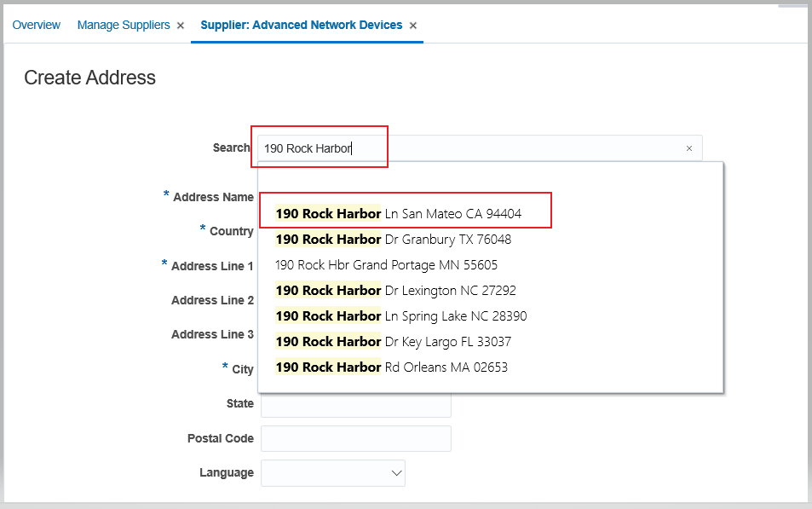Select the Supplier: Advanced Network Devices tab

pos(301,25)
